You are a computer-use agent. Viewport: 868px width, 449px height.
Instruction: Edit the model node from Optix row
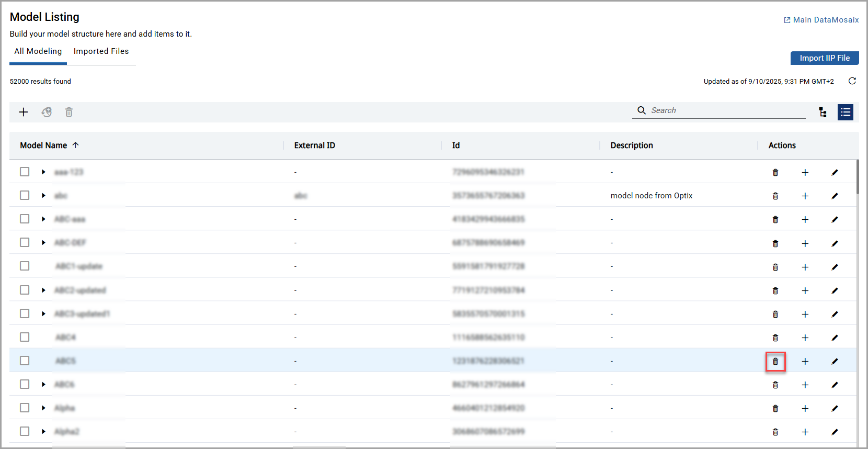(x=835, y=196)
